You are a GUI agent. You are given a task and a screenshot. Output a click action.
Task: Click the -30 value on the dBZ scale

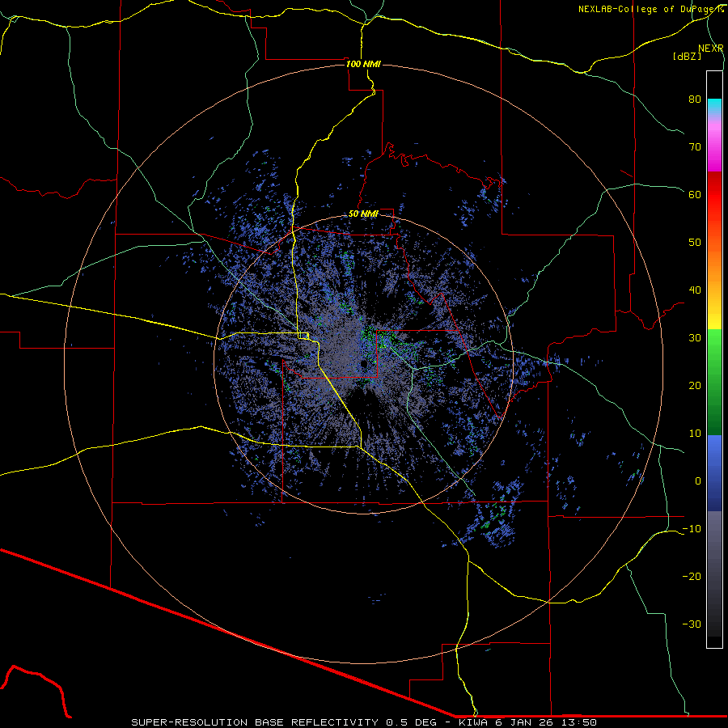coord(692,624)
